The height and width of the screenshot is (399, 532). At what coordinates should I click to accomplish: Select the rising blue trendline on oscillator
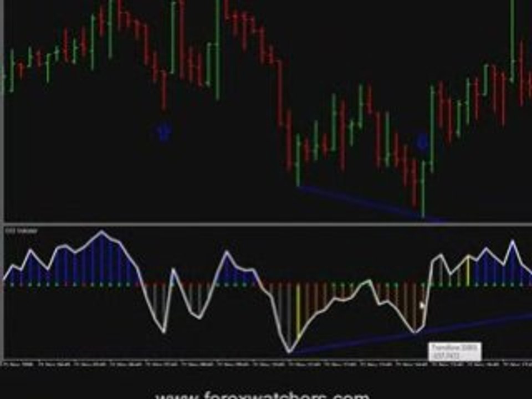point(411,334)
